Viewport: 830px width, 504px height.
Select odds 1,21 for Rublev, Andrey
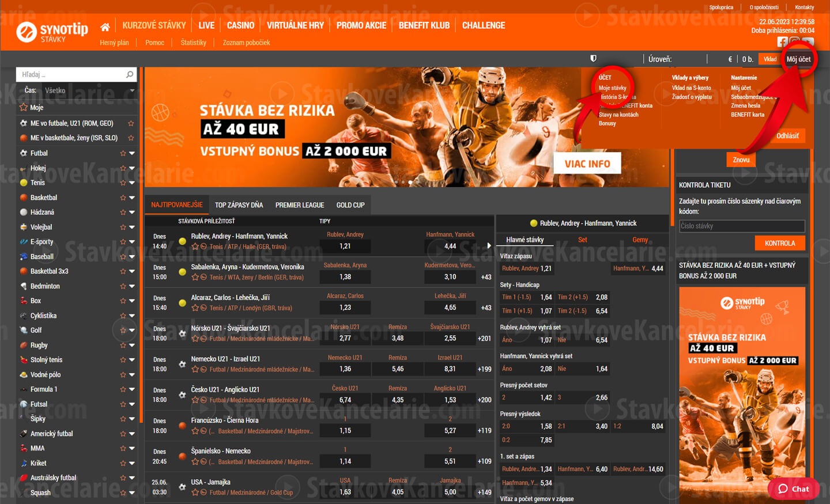[x=345, y=246]
